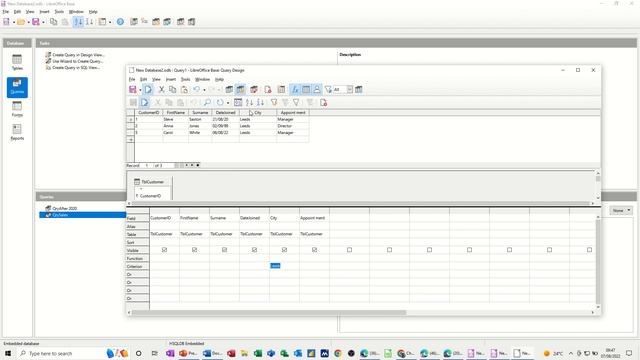The image size is (640, 360).
Task: Uncheck Visible checkbox for City column
Action: [284, 249]
